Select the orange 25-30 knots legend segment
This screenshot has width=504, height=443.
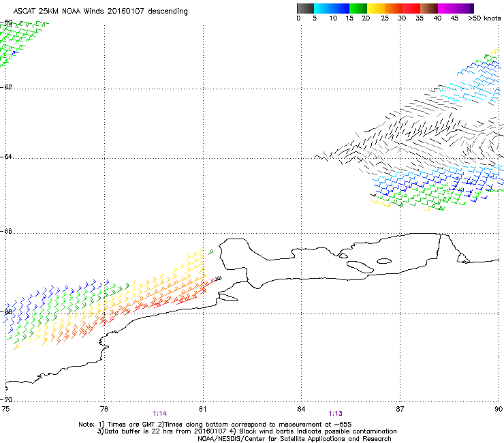coord(394,8)
